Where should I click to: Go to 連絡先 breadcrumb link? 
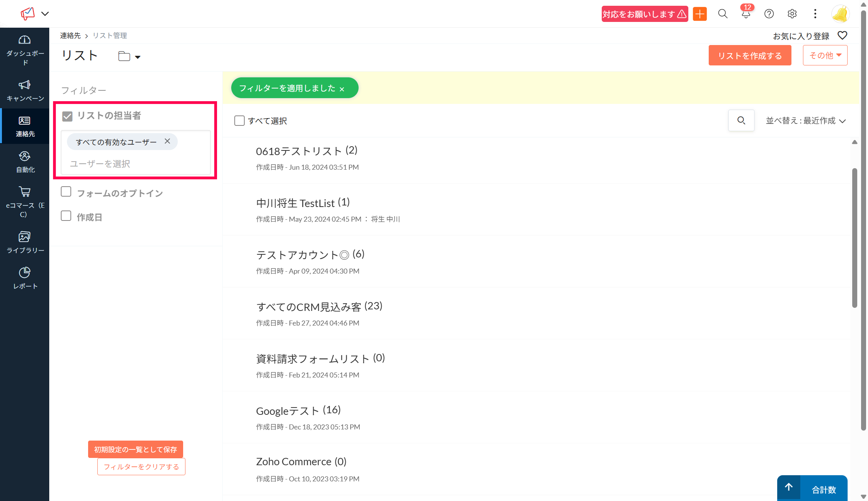pyautogui.click(x=70, y=35)
